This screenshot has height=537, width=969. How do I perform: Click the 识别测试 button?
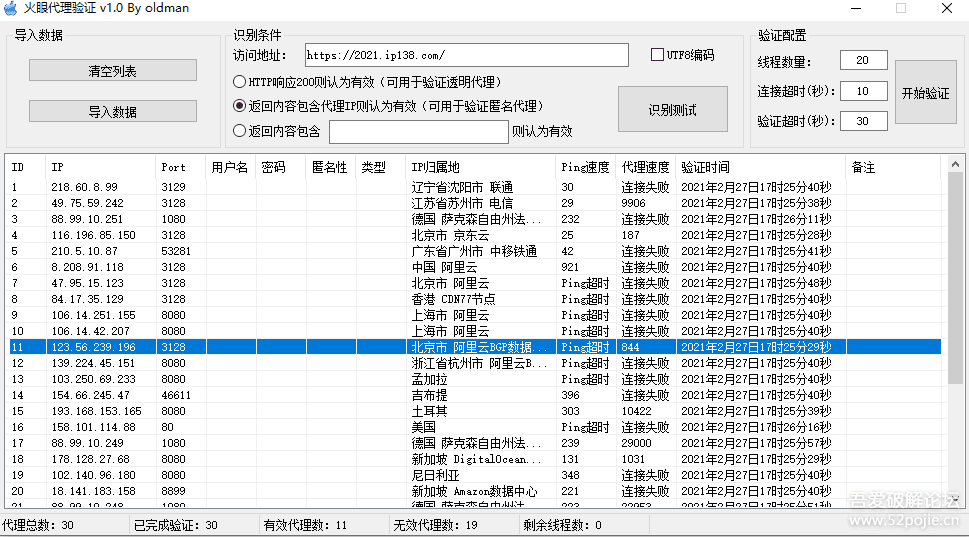672,110
